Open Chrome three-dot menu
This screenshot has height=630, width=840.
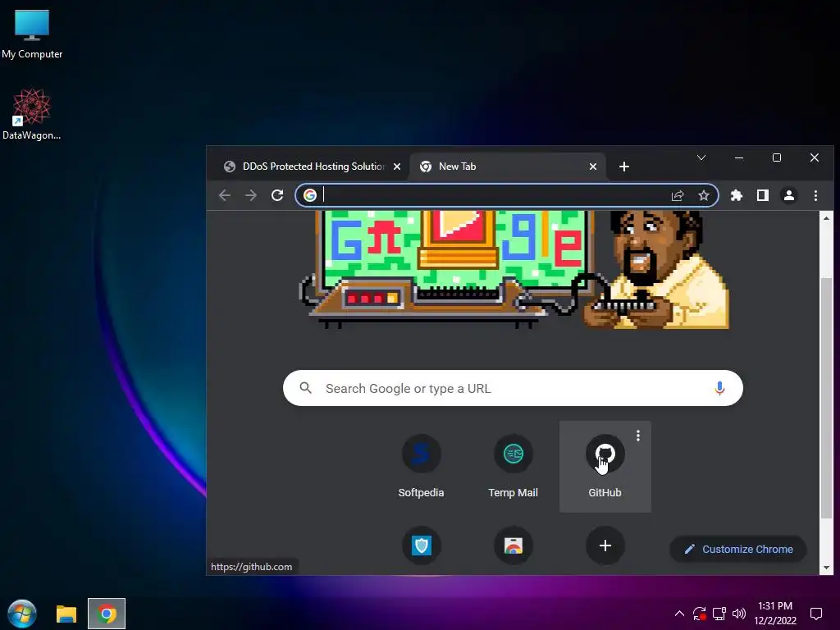(815, 195)
